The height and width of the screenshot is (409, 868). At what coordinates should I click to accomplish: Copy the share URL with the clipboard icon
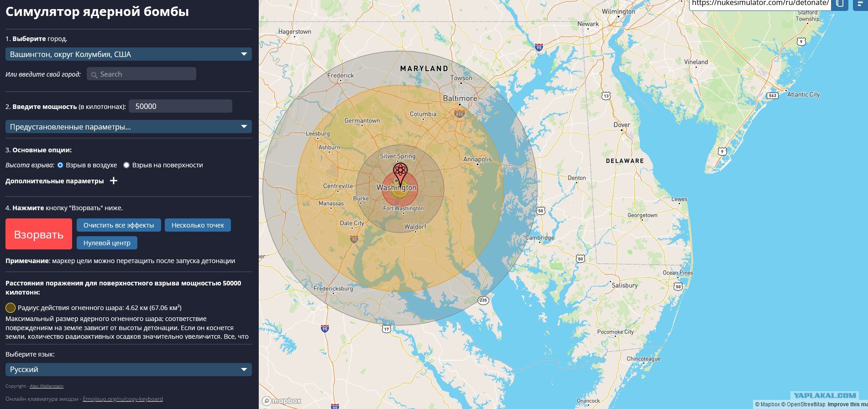tap(840, 4)
